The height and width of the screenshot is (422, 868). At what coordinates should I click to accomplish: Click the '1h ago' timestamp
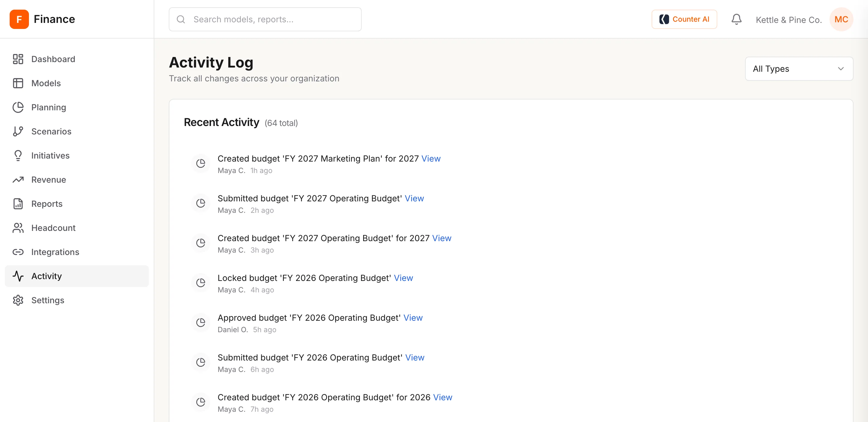tap(261, 171)
